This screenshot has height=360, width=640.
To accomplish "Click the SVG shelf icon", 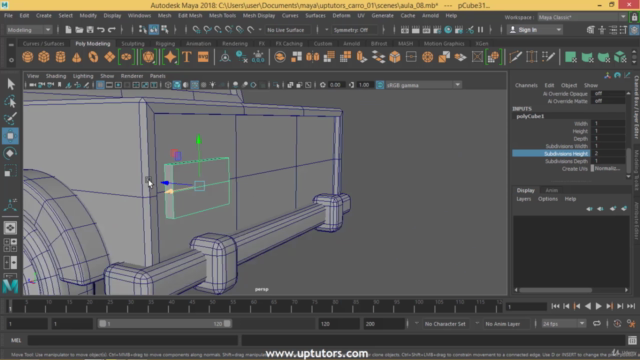I will (x=203, y=57).
